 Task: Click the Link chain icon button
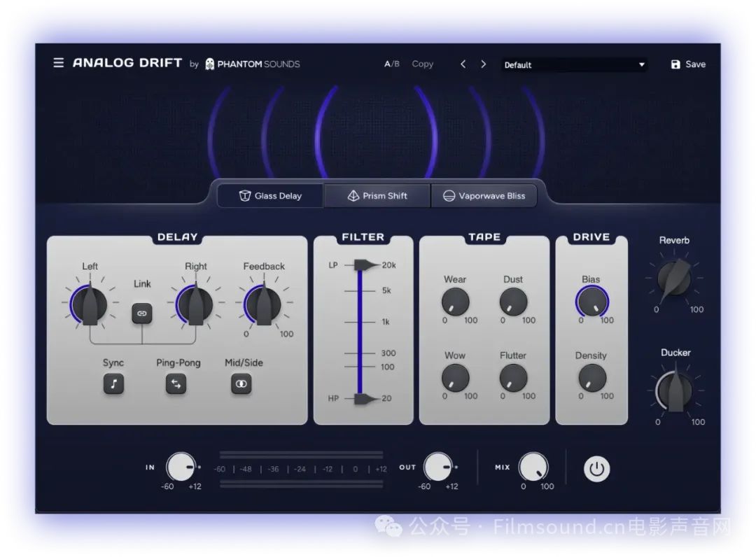pos(142,313)
